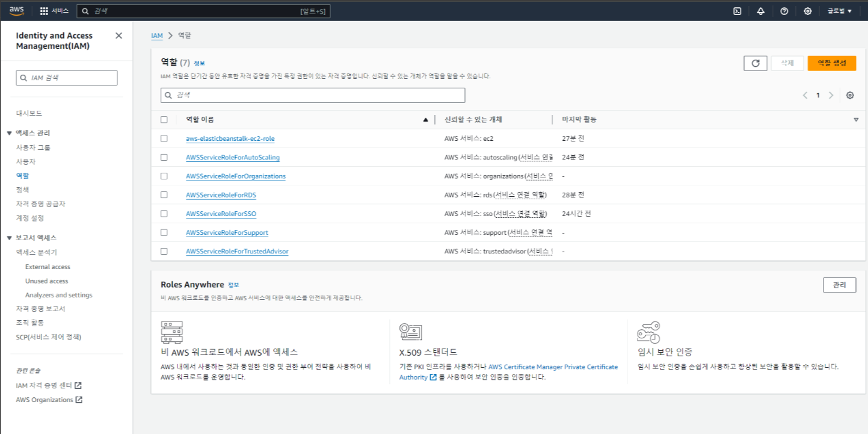Open the notifications bell icon
The image size is (868, 434).
tap(760, 11)
